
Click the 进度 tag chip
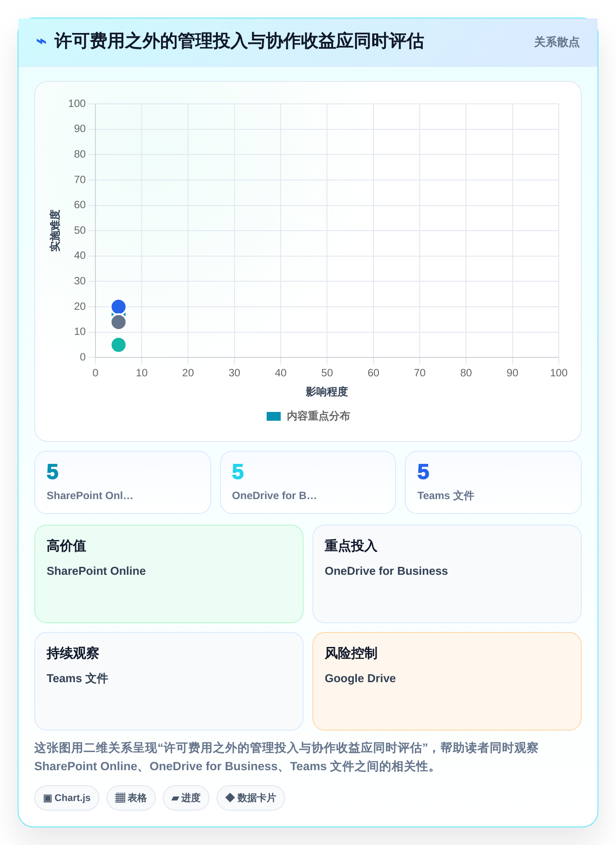point(186,798)
